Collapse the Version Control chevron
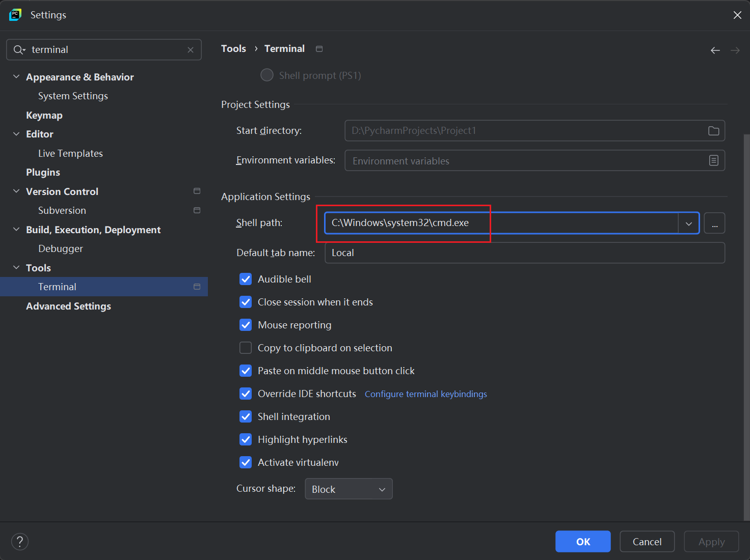 click(x=16, y=191)
